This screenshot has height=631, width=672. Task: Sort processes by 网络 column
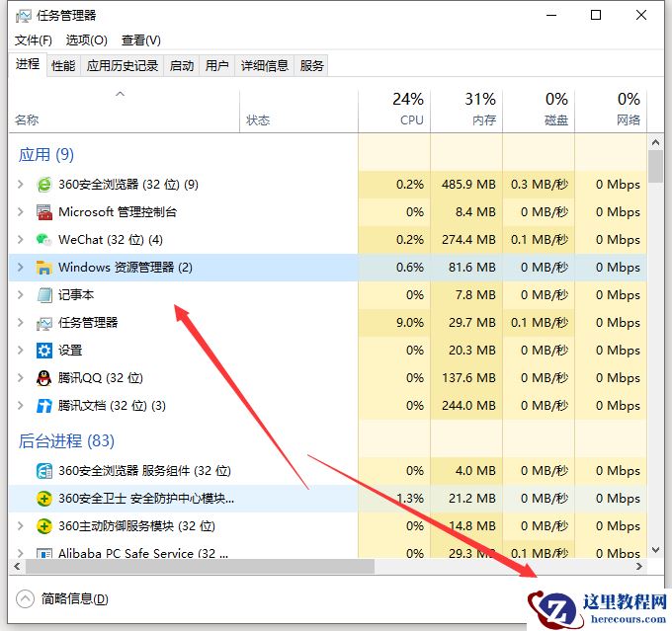(x=611, y=112)
